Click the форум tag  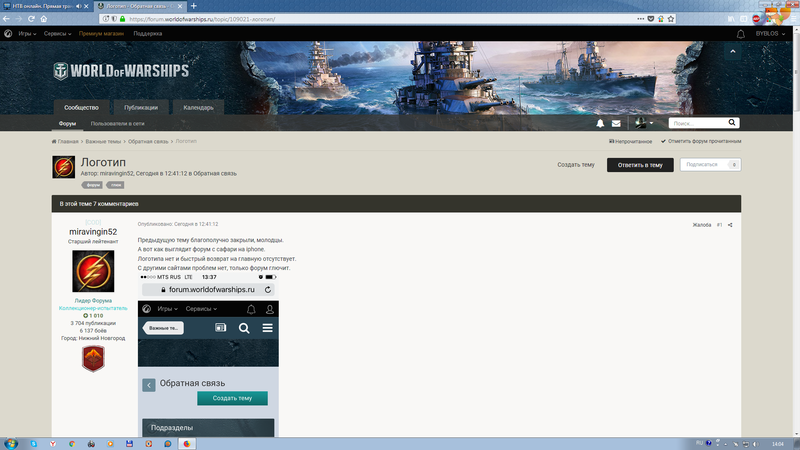click(x=92, y=185)
